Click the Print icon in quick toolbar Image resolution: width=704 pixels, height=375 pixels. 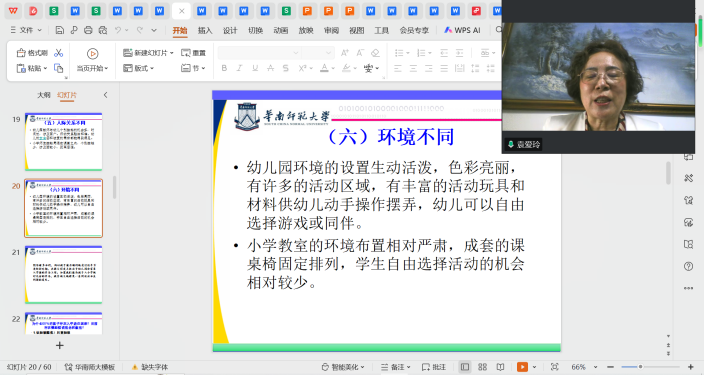(88, 30)
